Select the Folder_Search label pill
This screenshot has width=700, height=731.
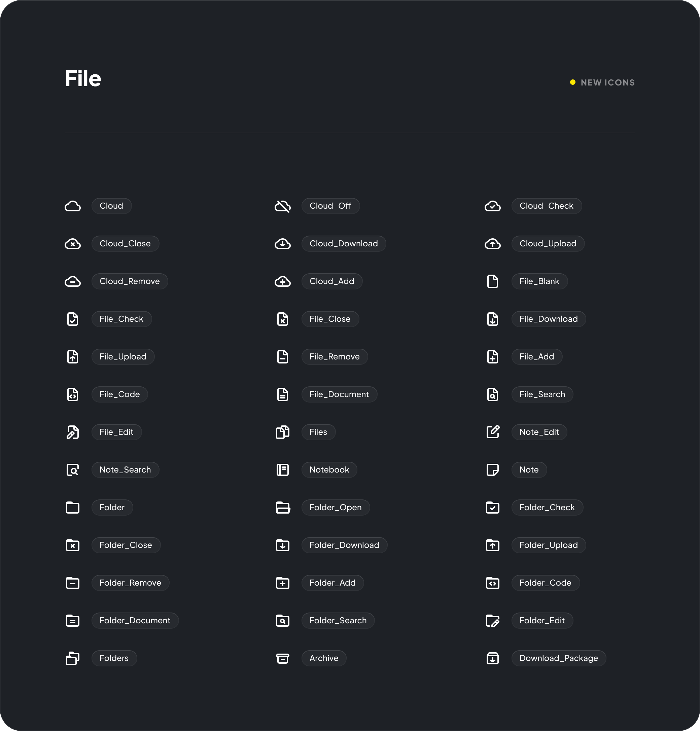(x=338, y=621)
